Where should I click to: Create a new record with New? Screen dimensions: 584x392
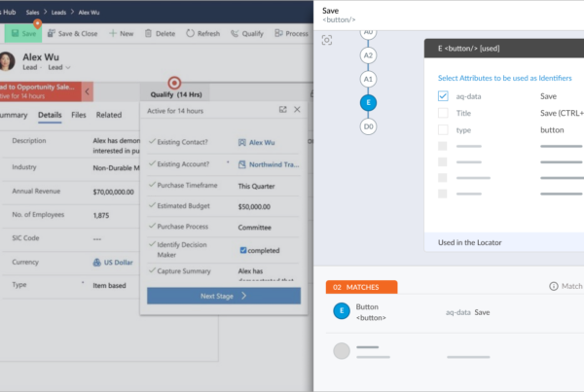pyautogui.click(x=121, y=33)
